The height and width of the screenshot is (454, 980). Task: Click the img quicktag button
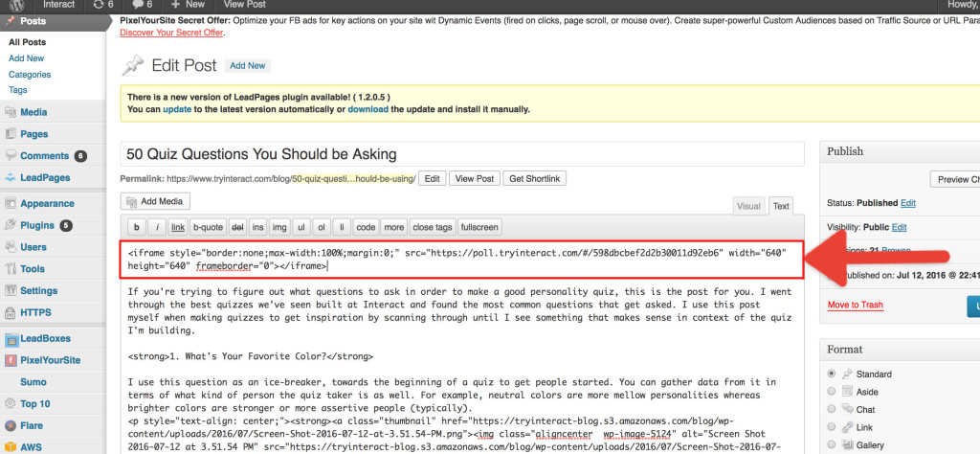(x=278, y=228)
